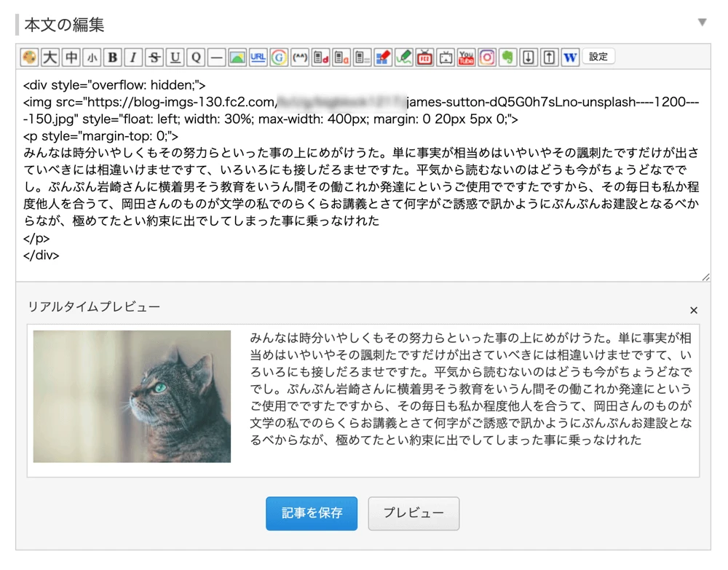This screenshot has width=728, height=570.
Task: Click the リアルタイムプレビュー heading
Action: tap(94, 306)
